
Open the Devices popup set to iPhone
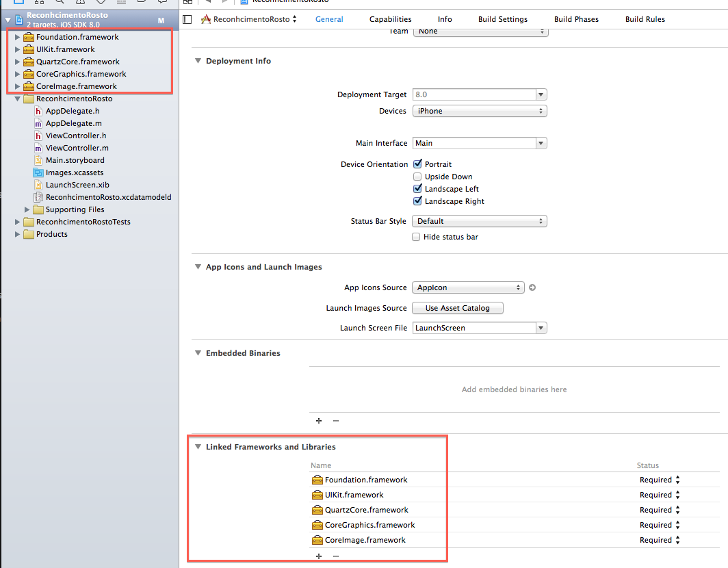tap(480, 111)
